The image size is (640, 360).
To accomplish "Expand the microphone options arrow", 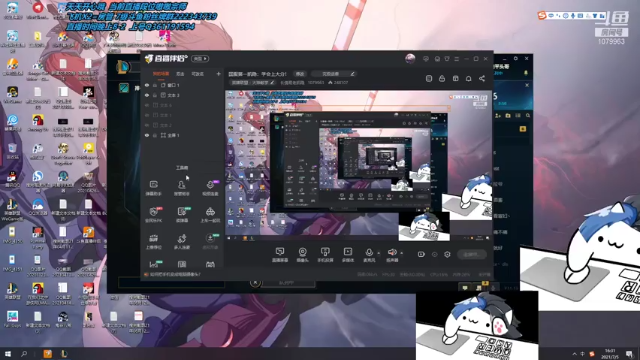I will point(379,253).
